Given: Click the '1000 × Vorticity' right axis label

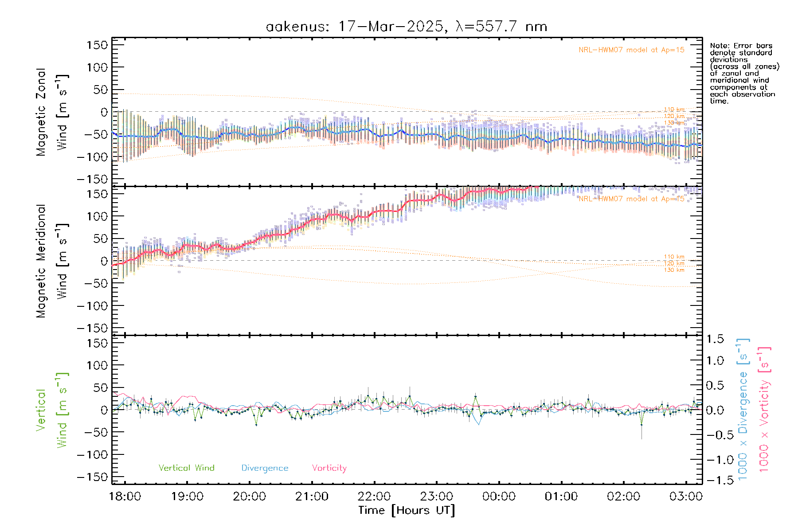Looking at the screenshot, I should (764, 409).
